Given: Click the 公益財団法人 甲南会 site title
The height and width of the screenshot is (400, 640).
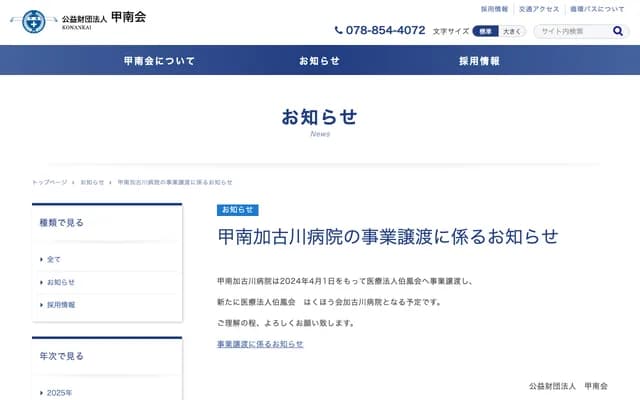Looking at the screenshot, I should pyautogui.click(x=104, y=18).
